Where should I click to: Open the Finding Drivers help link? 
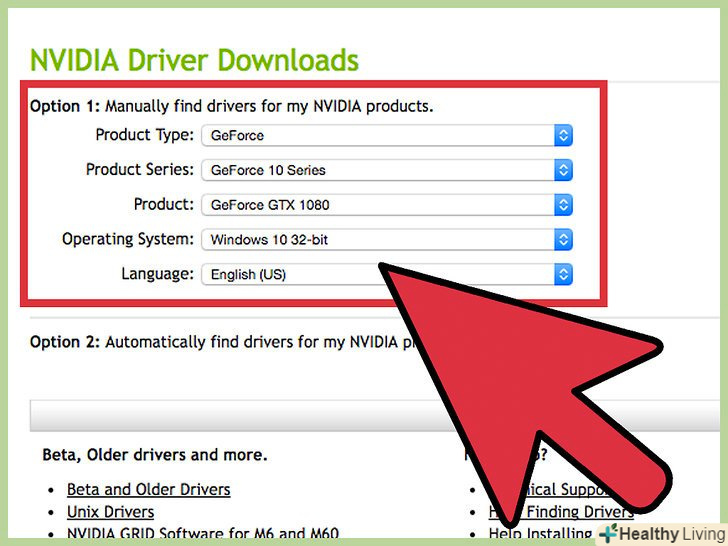click(561, 512)
